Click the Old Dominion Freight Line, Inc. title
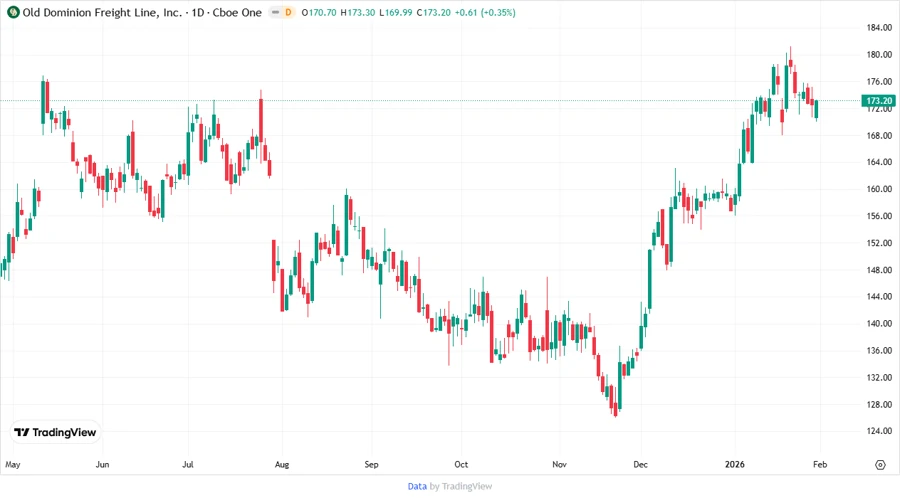 (102, 12)
